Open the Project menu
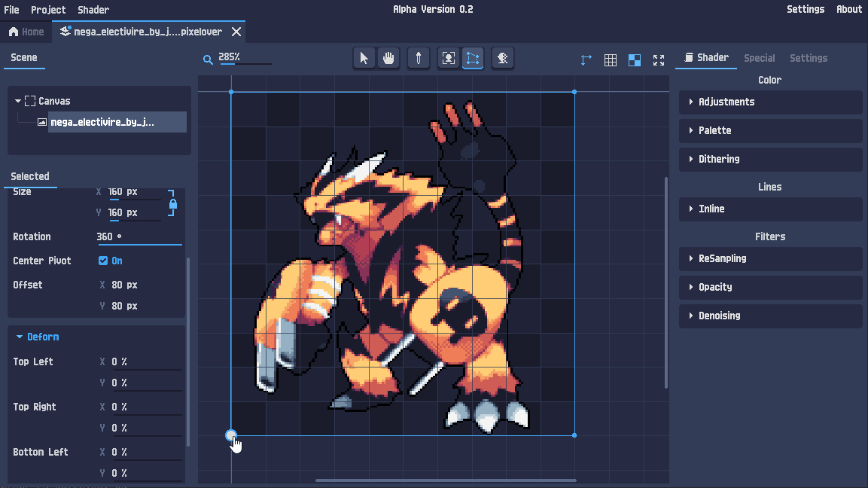 [48, 10]
